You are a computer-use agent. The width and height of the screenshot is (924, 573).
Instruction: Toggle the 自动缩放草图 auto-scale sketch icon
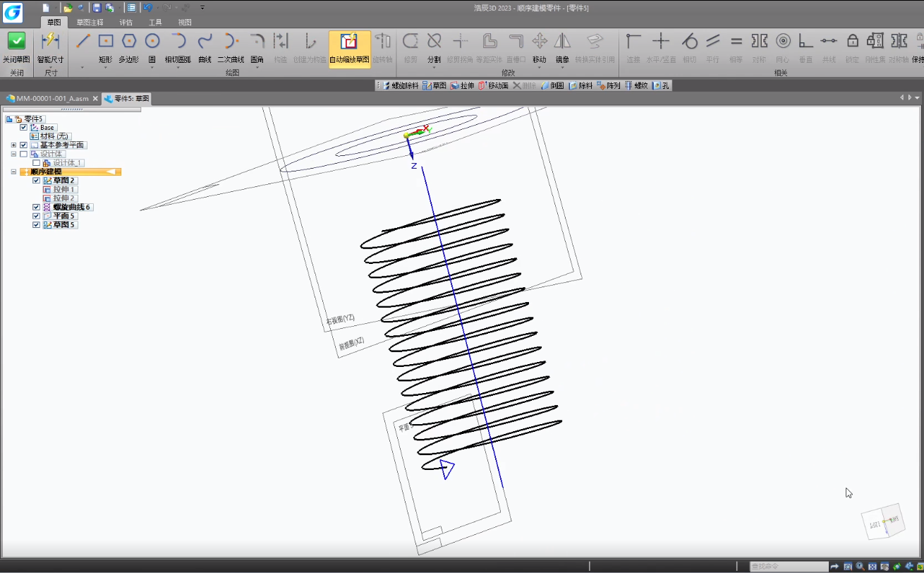(x=349, y=41)
